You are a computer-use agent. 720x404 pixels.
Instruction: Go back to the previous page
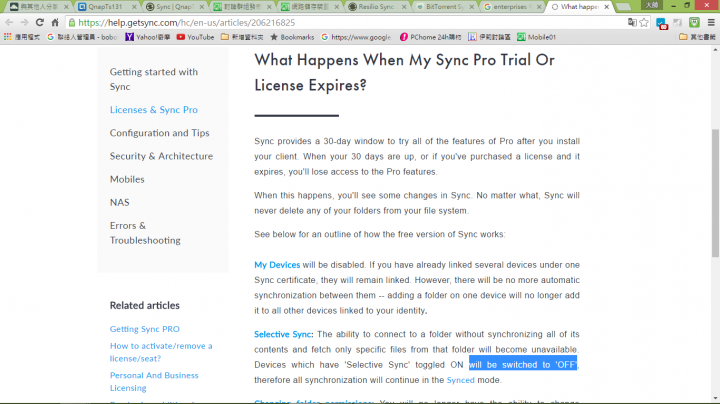(9, 22)
